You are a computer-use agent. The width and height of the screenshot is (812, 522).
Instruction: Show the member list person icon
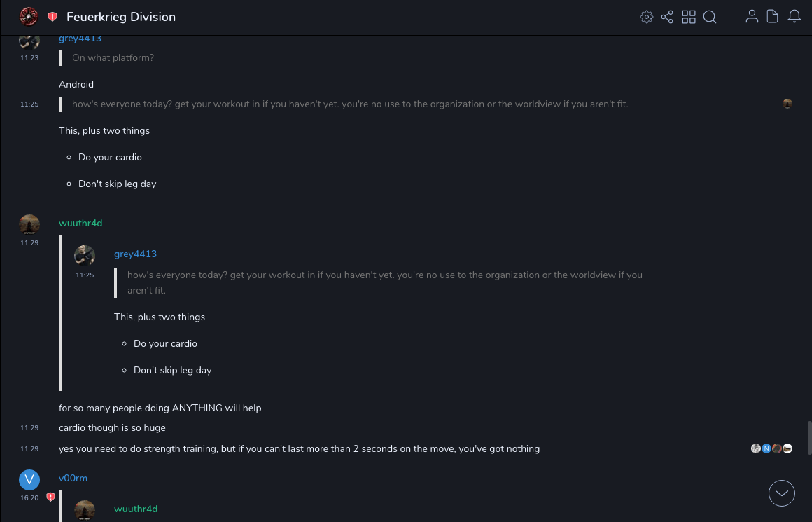[752, 17]
